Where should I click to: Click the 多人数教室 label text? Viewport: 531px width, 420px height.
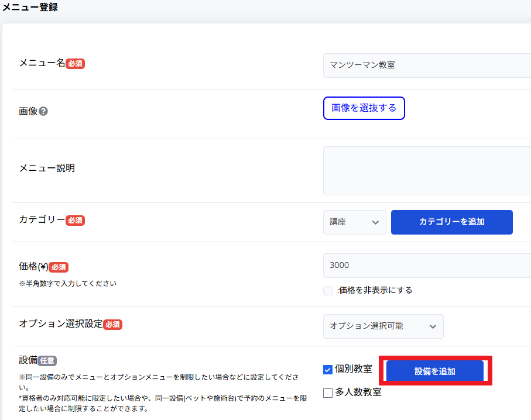(358, 393)
